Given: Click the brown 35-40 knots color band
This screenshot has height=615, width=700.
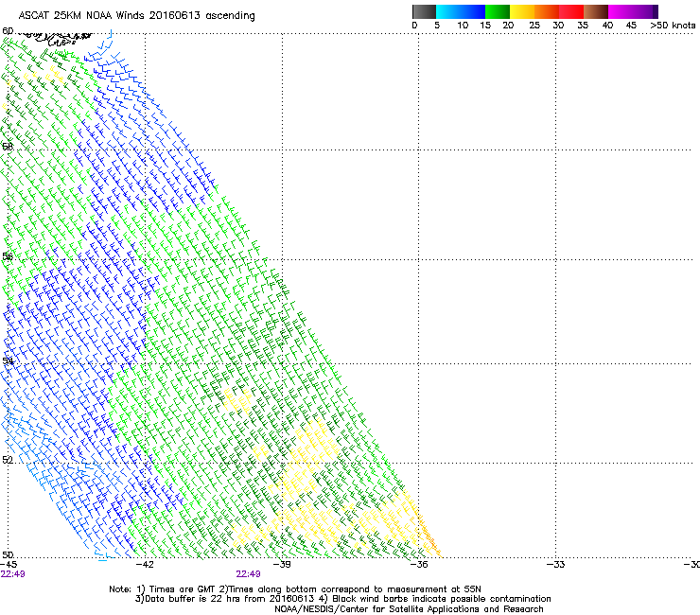Looking at the screenshot, I should [596, 11].
